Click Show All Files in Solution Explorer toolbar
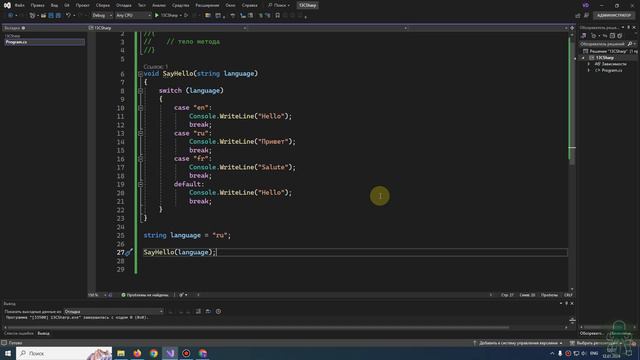 [x=620, y=36]
